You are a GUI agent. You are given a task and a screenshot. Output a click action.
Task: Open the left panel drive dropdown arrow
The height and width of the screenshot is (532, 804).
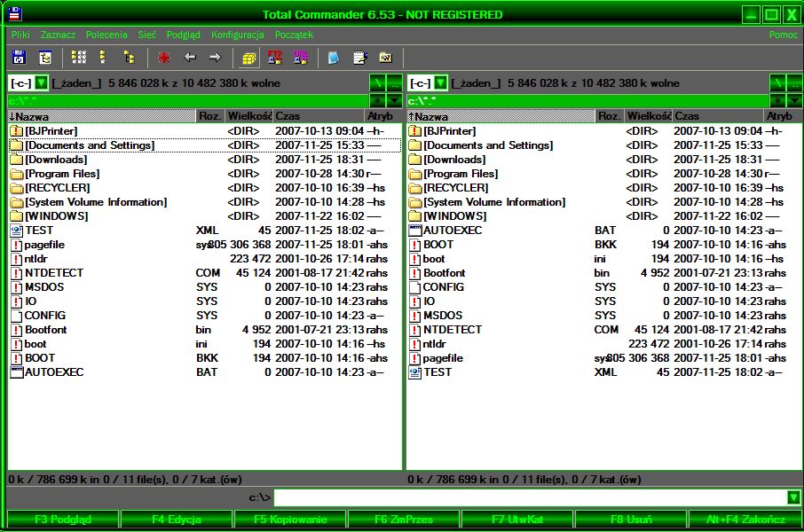point(42,82)
